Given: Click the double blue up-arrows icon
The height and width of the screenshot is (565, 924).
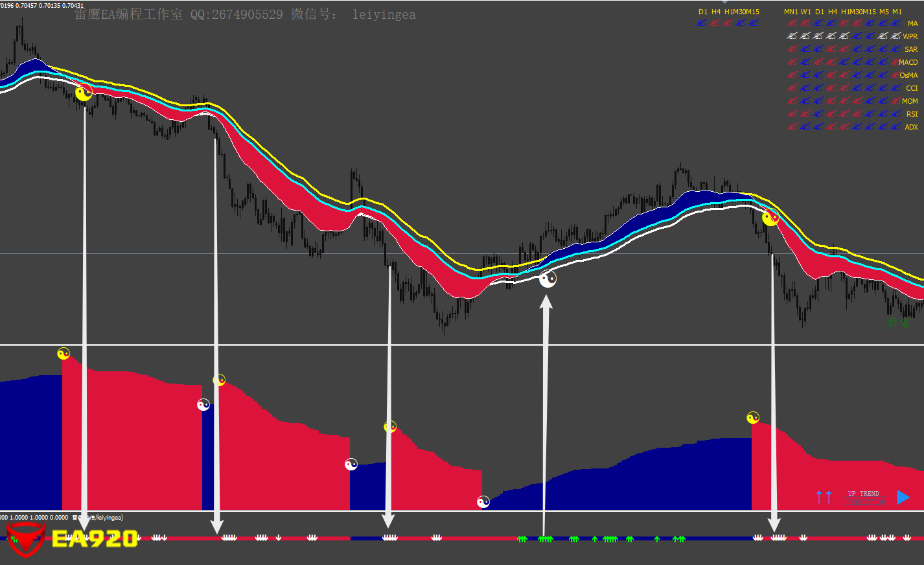Looking at the screenshot, I should [x=824, y=497].
